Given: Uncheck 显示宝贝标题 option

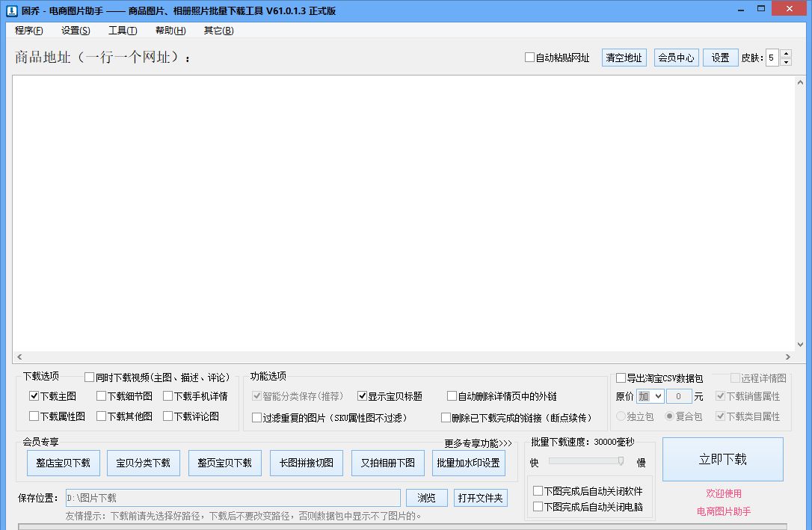Looking at the screenshot, I should (363, 395).
